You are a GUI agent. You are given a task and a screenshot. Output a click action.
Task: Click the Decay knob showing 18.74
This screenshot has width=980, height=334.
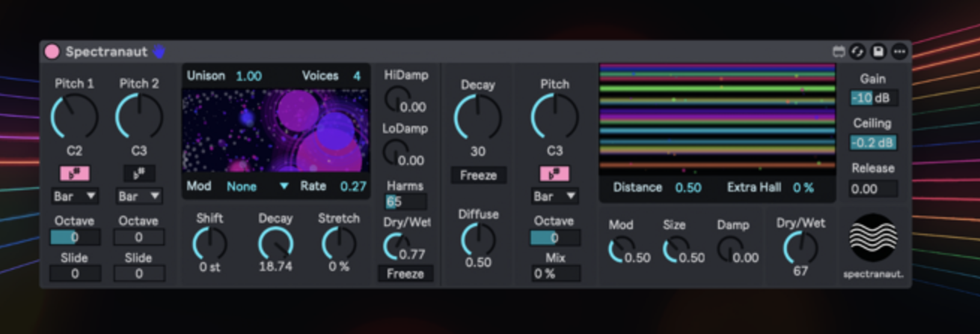tap(275, 244)
